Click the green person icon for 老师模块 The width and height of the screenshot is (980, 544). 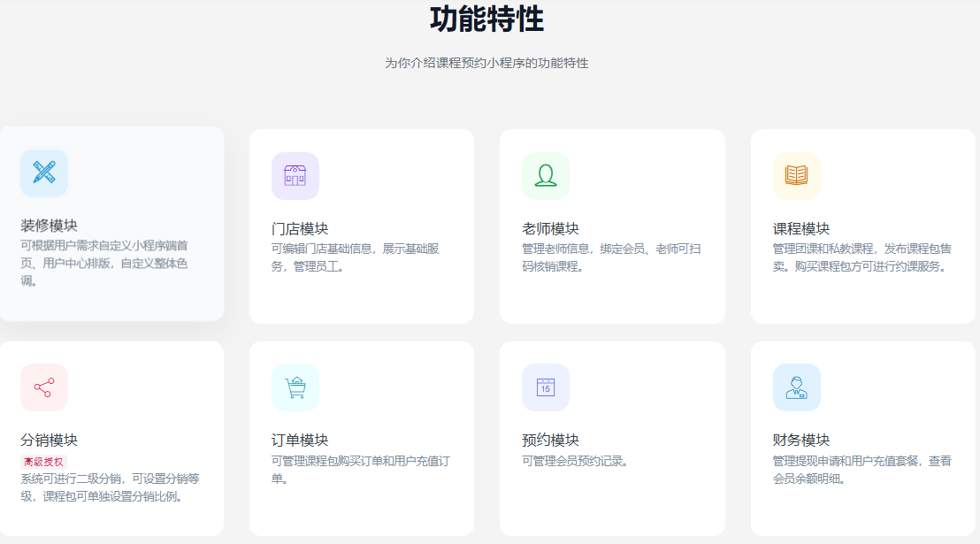[x=546, y=176]
